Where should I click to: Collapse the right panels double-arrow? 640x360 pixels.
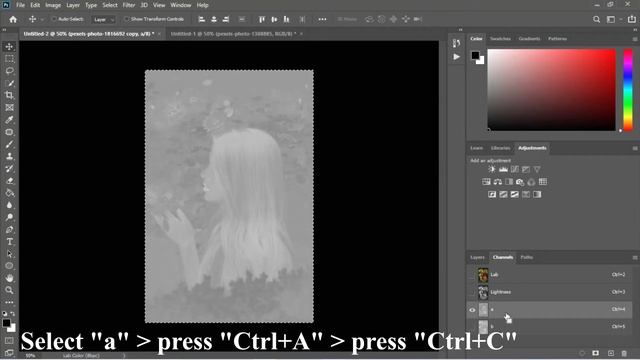tap(635, 30)
